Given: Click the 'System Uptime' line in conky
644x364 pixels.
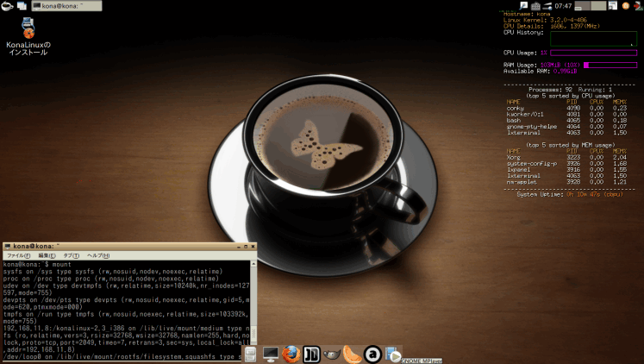Looking at the screenshot, I should (x=570, y=194).
